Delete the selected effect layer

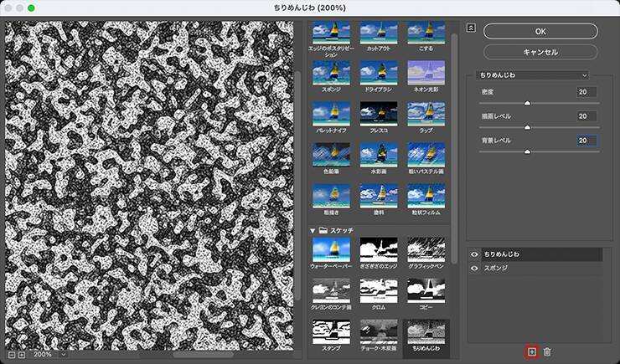click(547, 353)
